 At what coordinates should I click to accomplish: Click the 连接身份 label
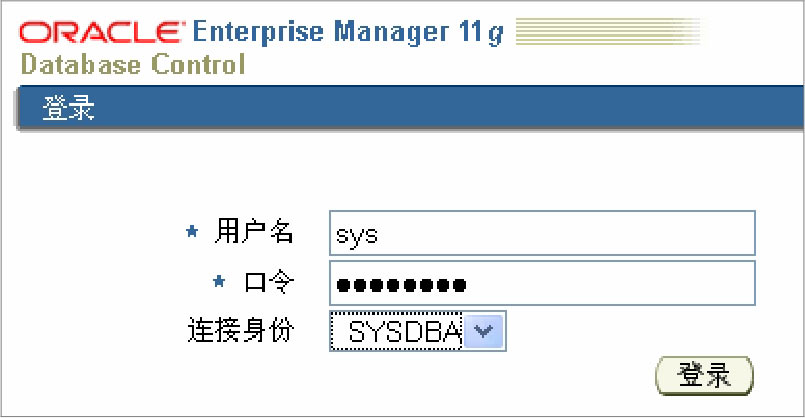click(241, 331)
